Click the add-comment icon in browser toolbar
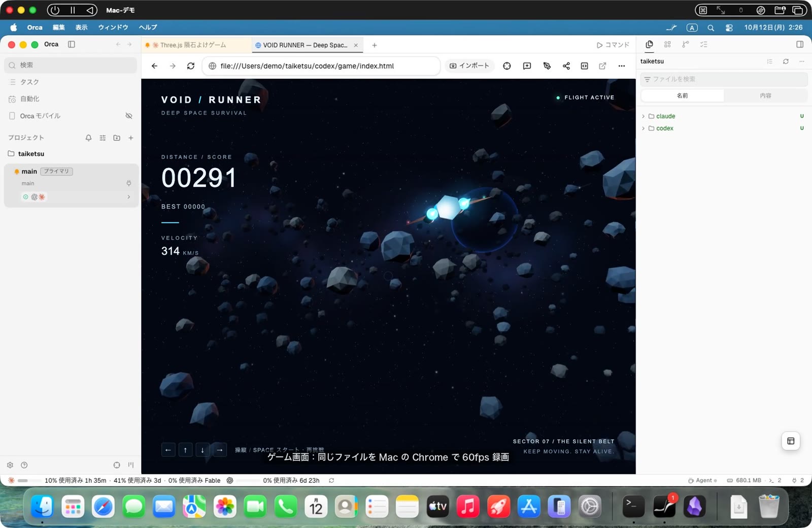Image resolution: width=812 pixels, height=528 pixels. [x=527, y=66]
